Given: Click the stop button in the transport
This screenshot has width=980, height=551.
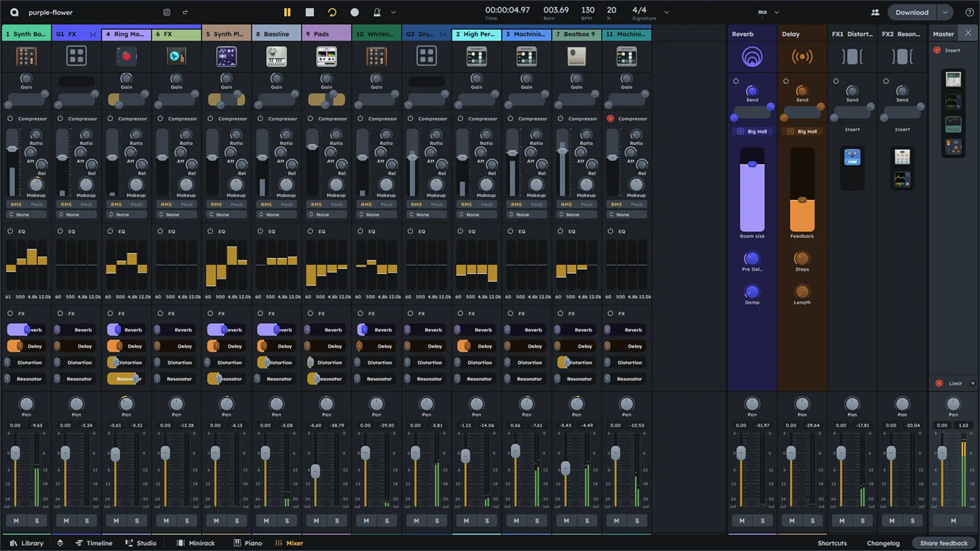Looking at the screenshot, I should pos(310,12).
